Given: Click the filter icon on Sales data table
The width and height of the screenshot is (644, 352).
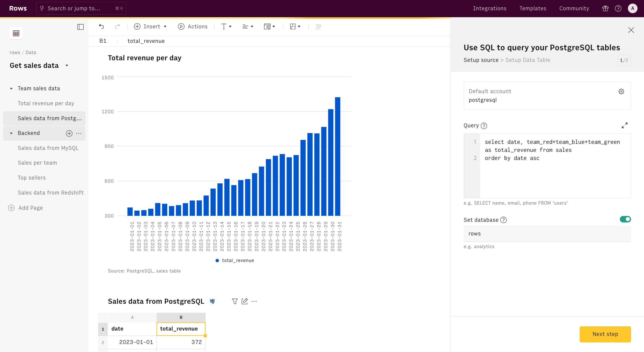Looking at the screenshot, I should pyautogui.click(x=234, y=301).
